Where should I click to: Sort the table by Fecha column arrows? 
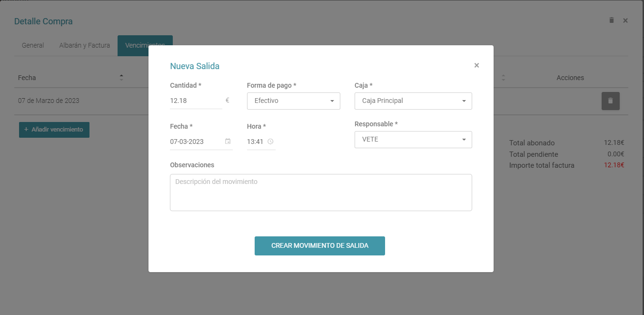pos(121,78)
